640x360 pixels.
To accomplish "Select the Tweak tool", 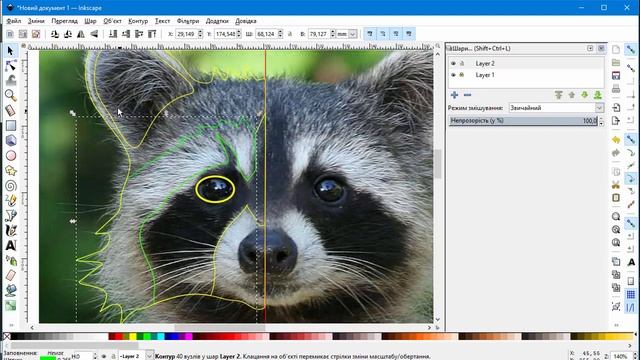I will [x=11, y=80].
